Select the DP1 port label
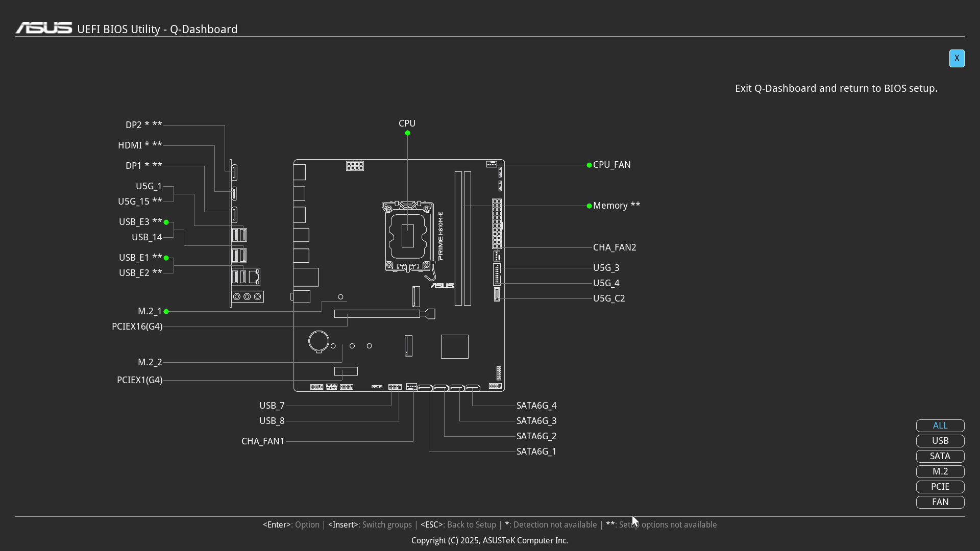Screen dimensions: 980x551 point(143,166)
